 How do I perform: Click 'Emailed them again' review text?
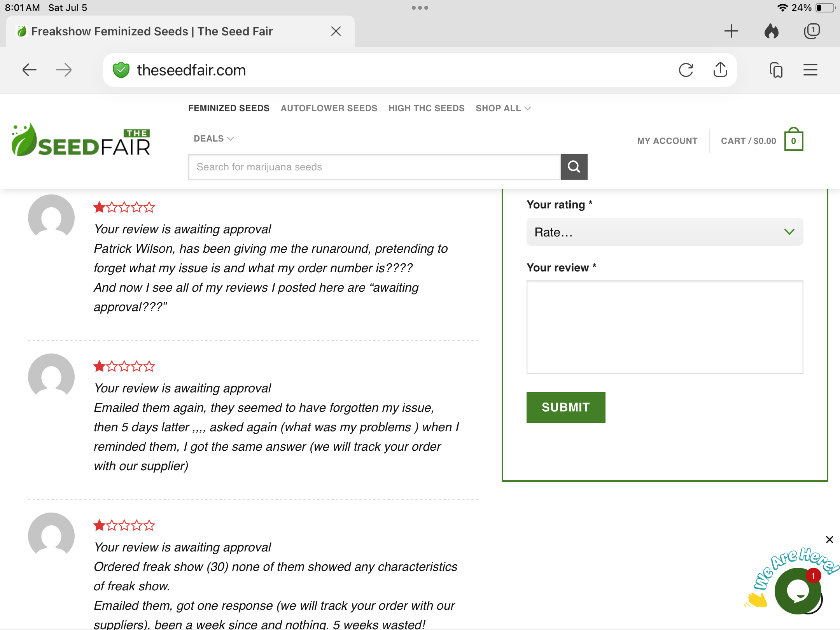[x=276, y=437]
